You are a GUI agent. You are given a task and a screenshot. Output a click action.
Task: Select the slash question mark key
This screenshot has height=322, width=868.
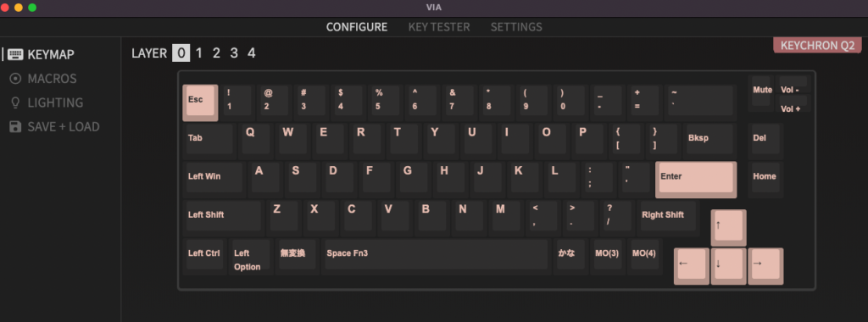(x=617, y=217)
